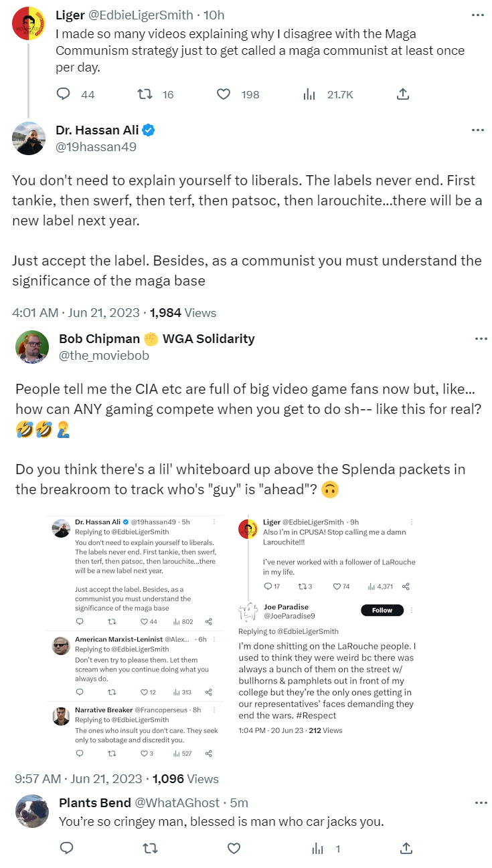Open the @19hassan49 handle link
This screenshot has width=492, height=868.
coord(96,146)
